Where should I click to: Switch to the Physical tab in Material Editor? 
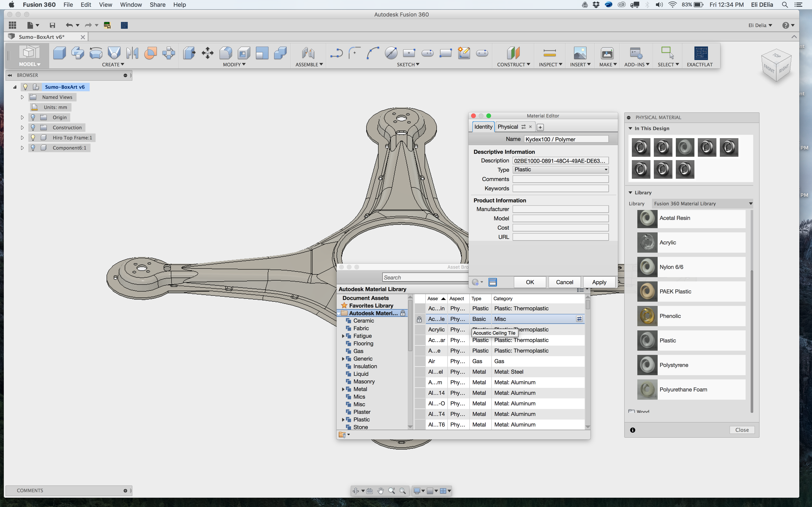tap(508, 126)
